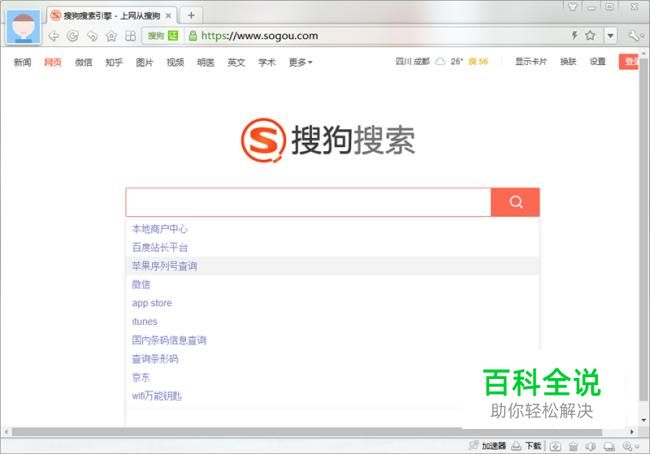Expand the 更多 dropdown menu
650x454 pixels.
click(x=301, y=62)
